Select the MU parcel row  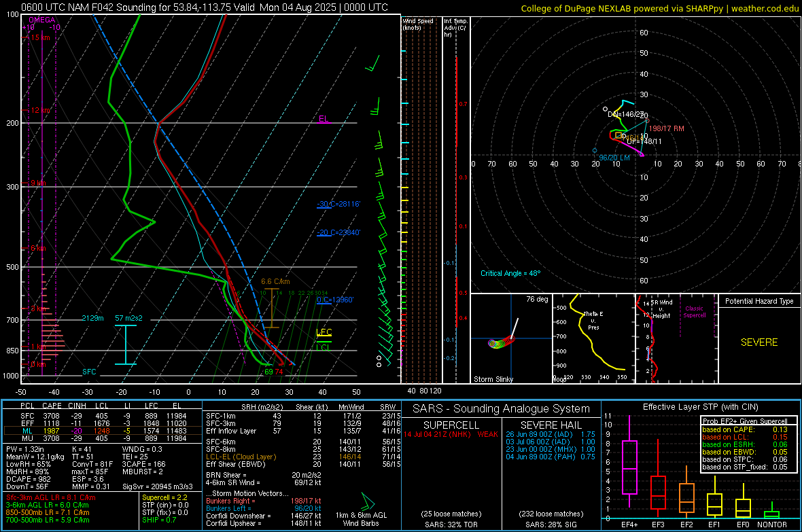(x=103, y=438)
